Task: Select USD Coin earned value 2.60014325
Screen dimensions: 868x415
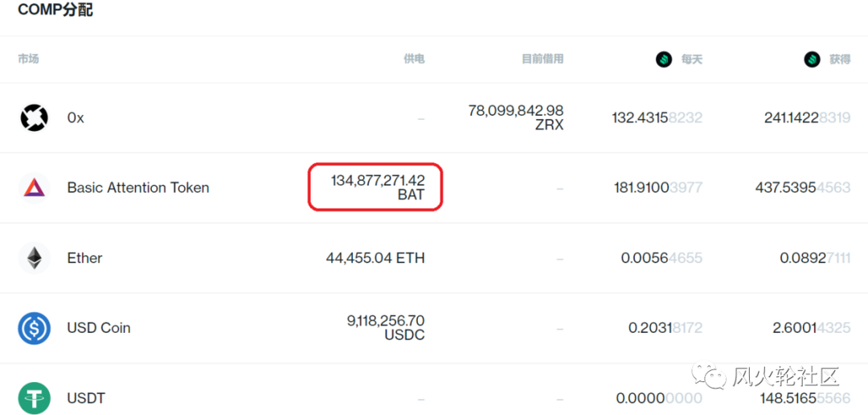Action: coord(812,328)
